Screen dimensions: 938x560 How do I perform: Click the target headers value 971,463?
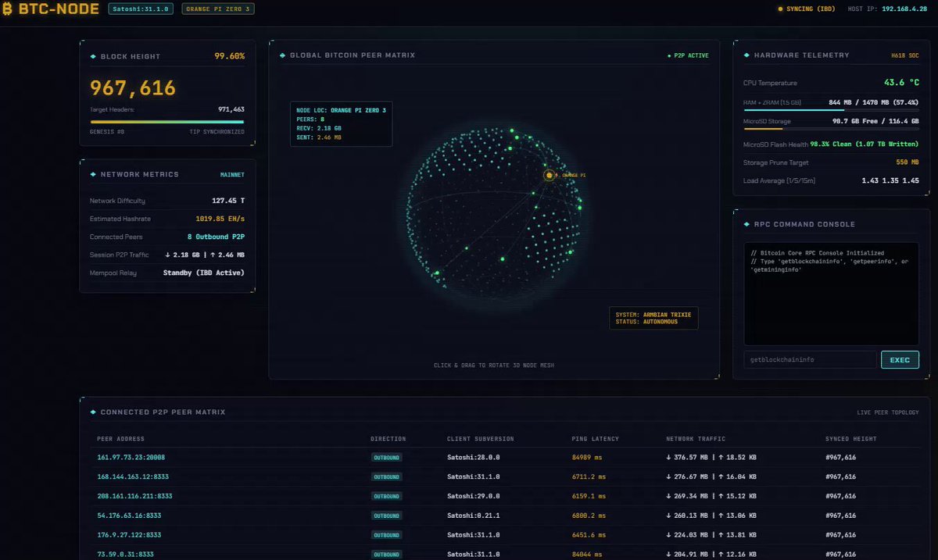tap(231, 110)
